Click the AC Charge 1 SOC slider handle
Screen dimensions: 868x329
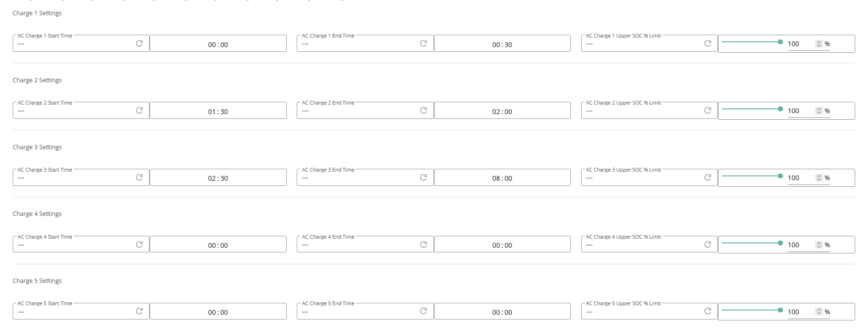(780, 42)
